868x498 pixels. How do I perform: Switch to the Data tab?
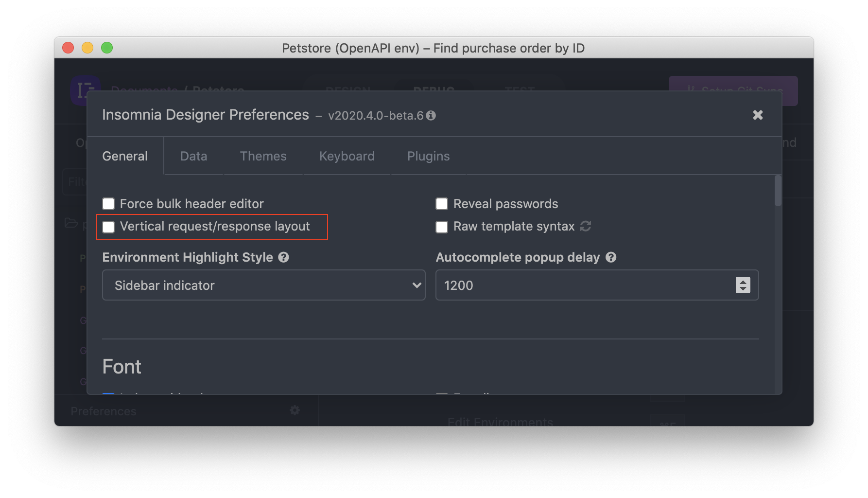193,156
